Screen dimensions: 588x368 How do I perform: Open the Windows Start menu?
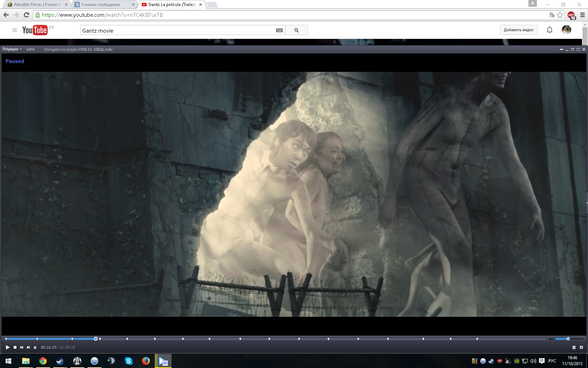point(8,361)
